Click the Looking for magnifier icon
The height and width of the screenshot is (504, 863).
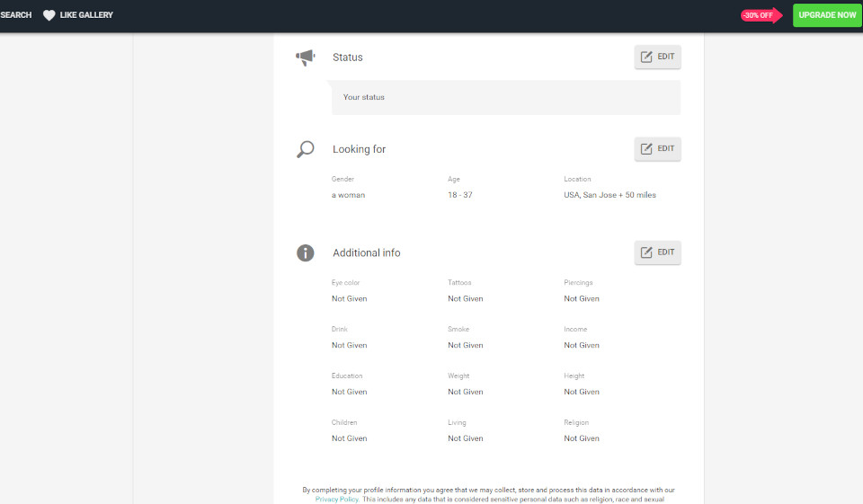coord(306,149)
